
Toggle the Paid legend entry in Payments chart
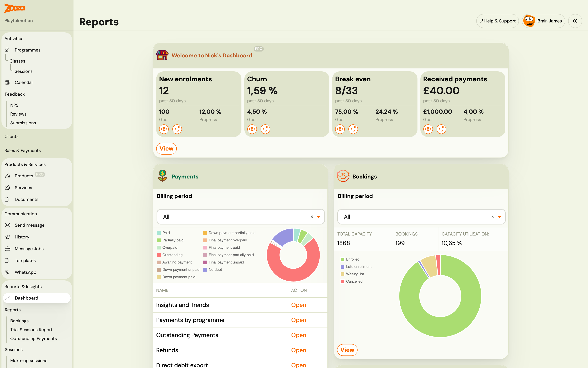click(x=163, y=233)
